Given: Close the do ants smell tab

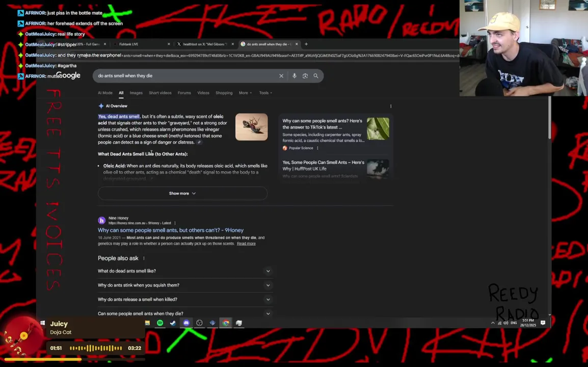Looking at the screenshot, I should 297,44.
